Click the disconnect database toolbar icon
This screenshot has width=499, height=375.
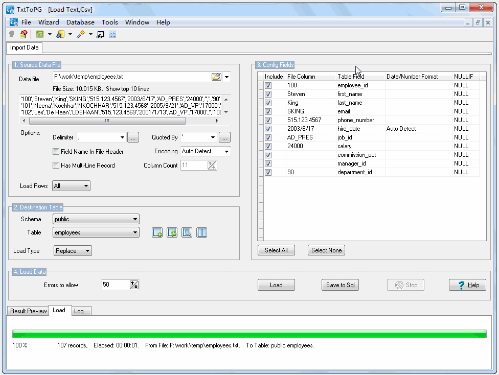[x=23, y=34]
